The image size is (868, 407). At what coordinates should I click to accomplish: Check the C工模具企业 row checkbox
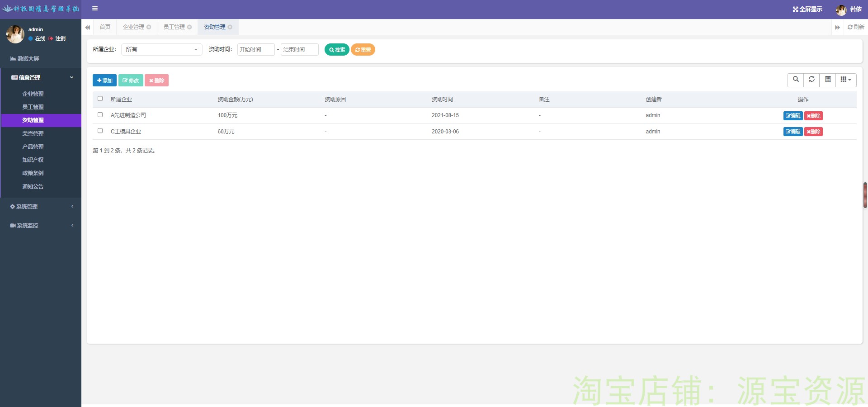pyautogui.click(x=100, y=131)
